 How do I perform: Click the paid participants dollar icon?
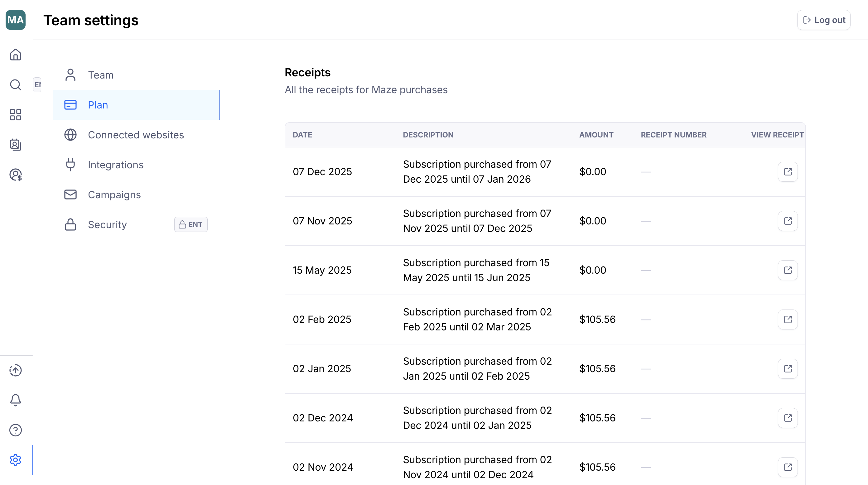point(16,175)
